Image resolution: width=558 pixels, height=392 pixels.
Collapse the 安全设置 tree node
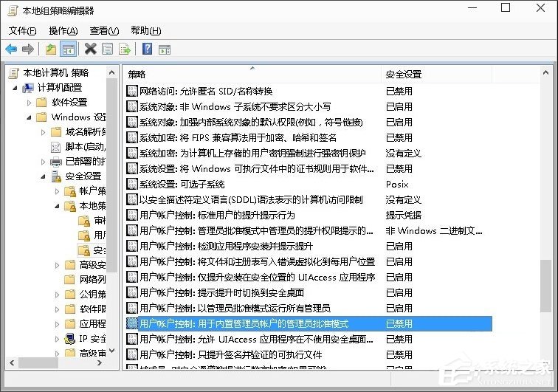(42, 176)
